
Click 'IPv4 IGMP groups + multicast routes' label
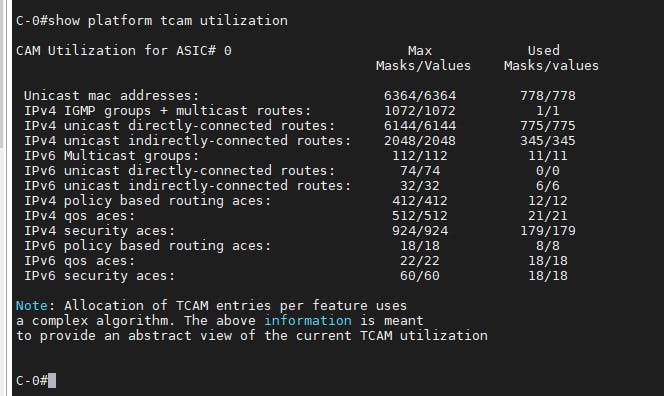(x=167, y=111)
